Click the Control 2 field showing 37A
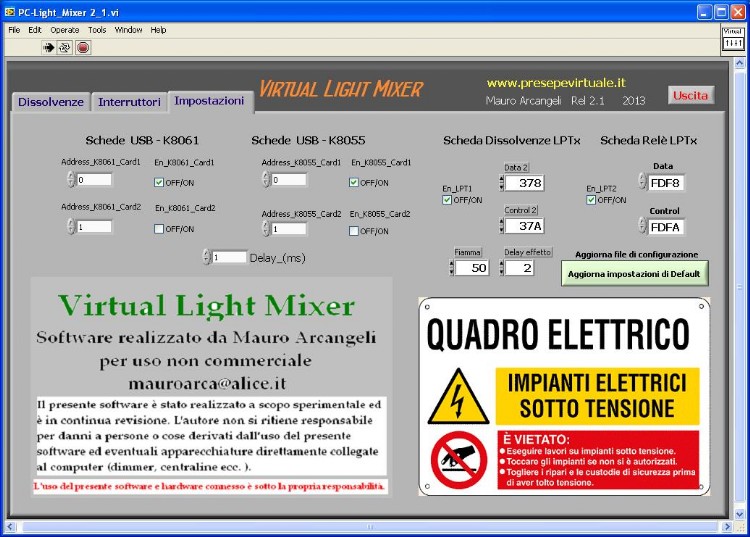This screenshot has height=537, width=750. (x=525, y=226)
